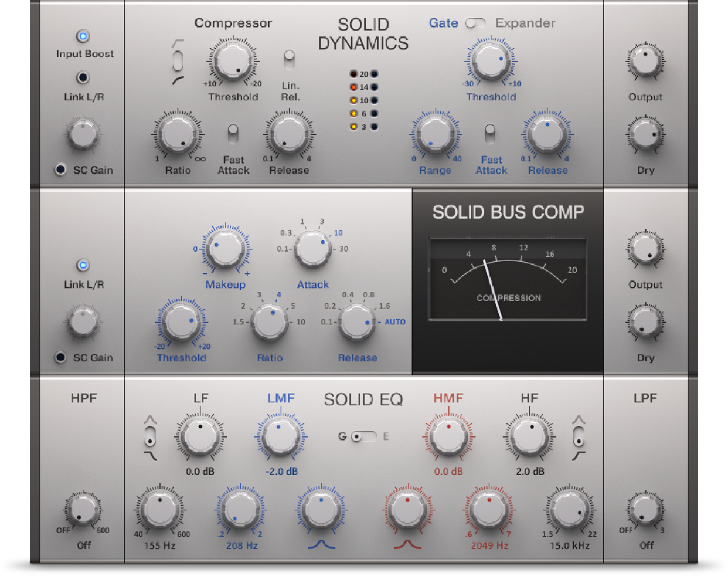Click the LPF Off value readout
Viewport: 728px width, 576px height.
pos(647,545)
